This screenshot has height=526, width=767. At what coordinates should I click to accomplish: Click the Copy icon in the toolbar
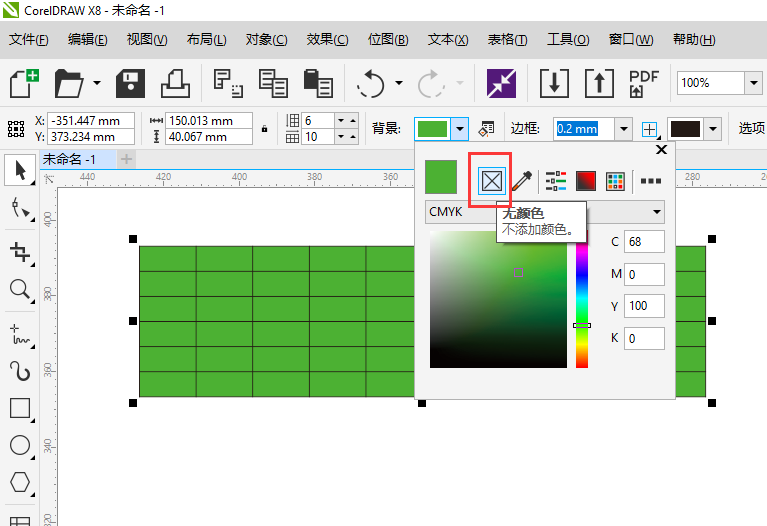(x=273, y=83)
